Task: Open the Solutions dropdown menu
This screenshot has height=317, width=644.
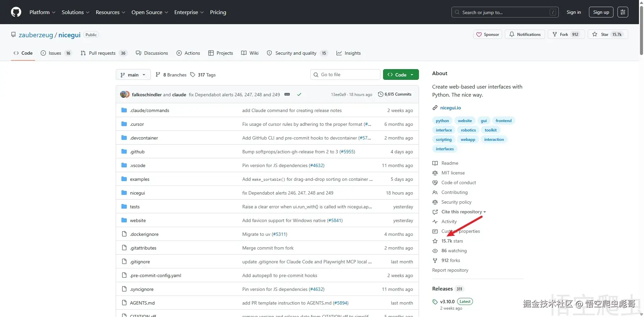Action: [75, 12]
